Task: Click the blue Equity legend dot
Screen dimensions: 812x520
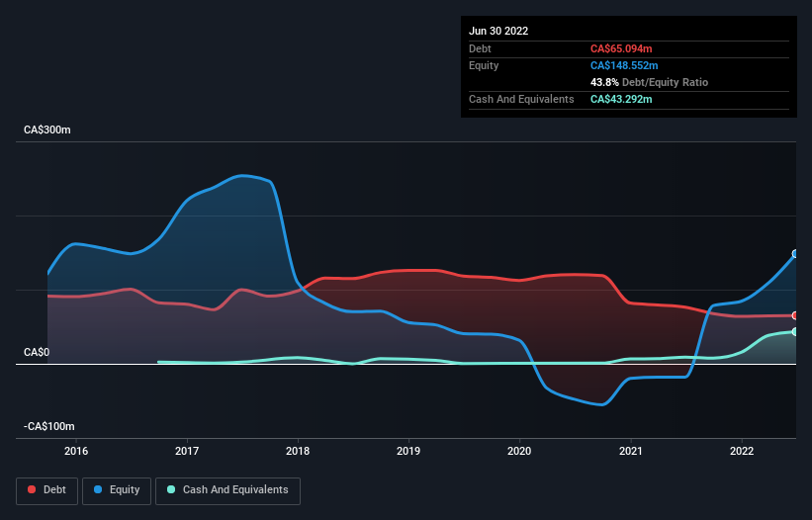Action: tap(97, 489)
